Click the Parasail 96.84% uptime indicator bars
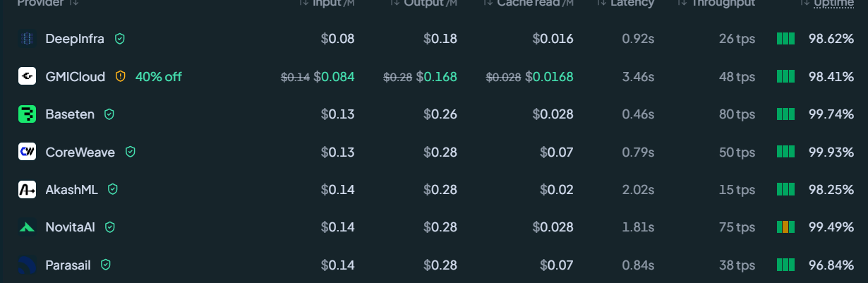 click(785, 265)
